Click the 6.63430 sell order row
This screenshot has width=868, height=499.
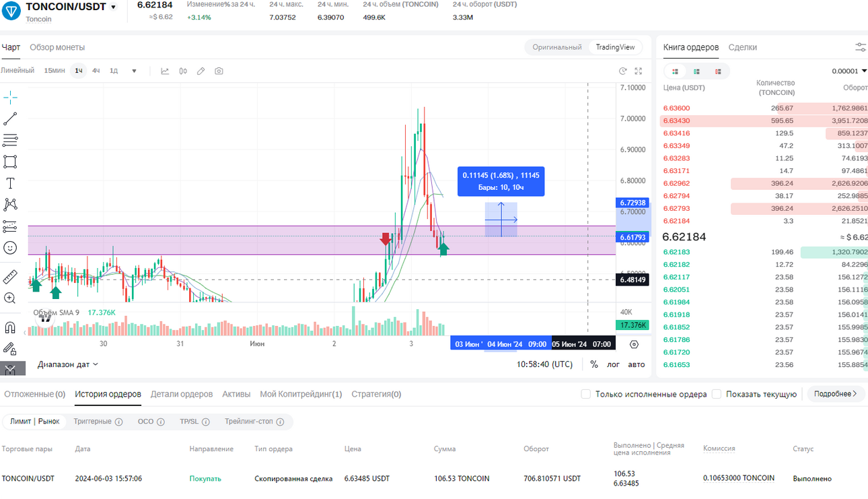(x=764, y=121)
